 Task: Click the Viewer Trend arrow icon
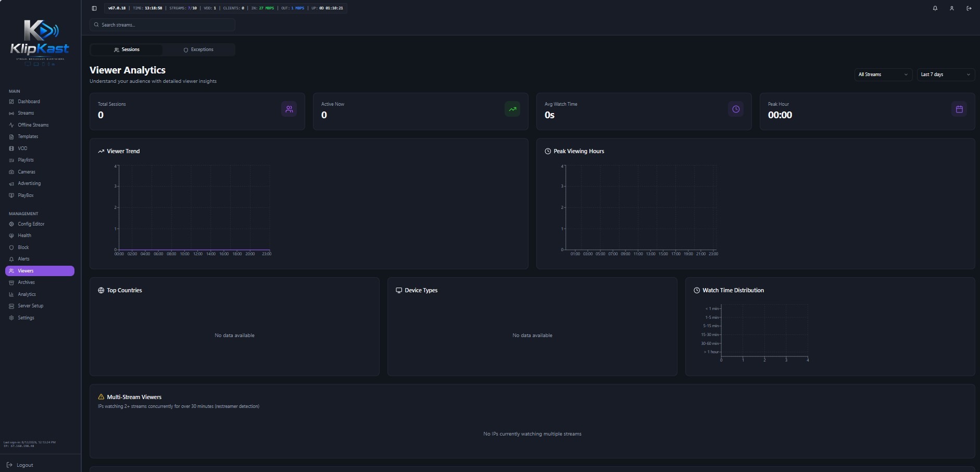click(101, 151)
